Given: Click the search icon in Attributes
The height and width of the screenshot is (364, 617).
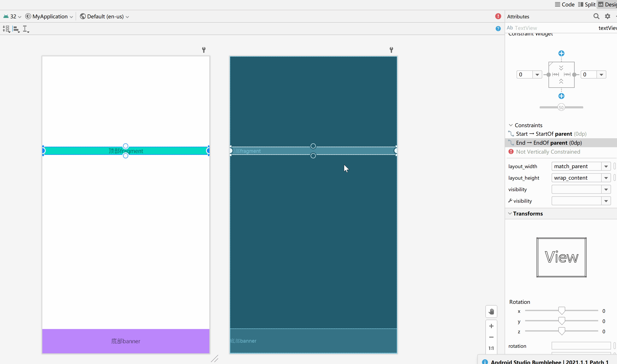Looking at the screenshot, I should tap(596, 16).
